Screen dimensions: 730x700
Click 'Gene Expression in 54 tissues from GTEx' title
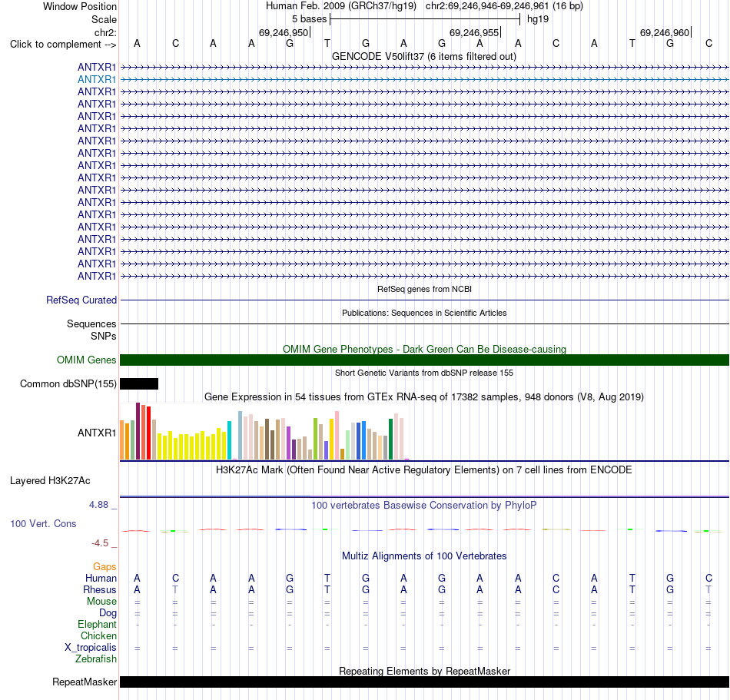(x=424, y=397)
